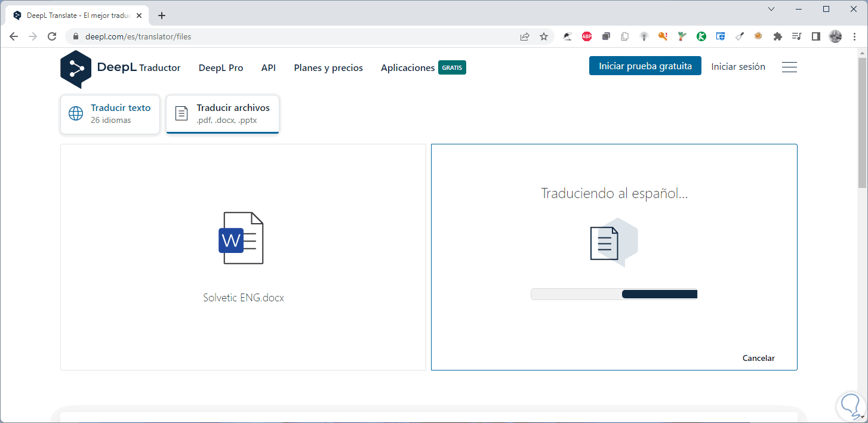
Task: Close the DeepL Translate tab
Action: tap(139, 16)
